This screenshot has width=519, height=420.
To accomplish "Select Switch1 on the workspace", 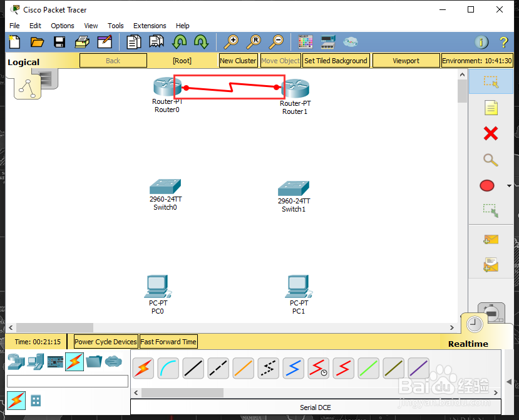I will pyautogui.click(x=293, y=188).
